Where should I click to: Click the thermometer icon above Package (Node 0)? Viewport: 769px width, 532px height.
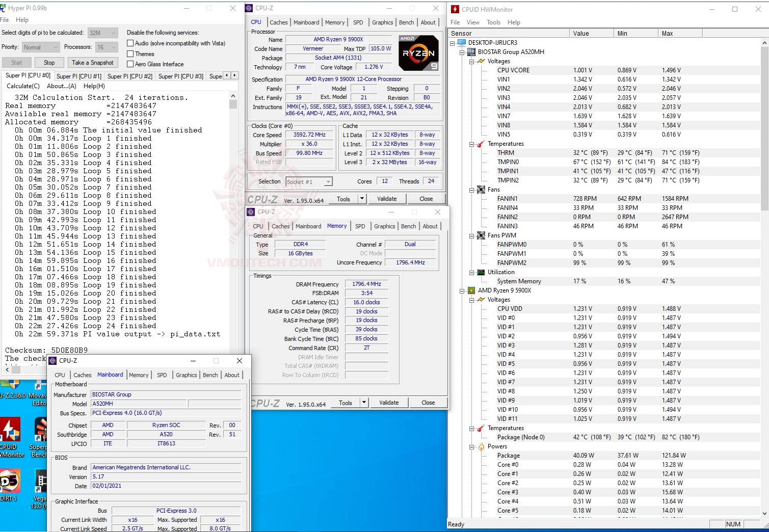481,428
